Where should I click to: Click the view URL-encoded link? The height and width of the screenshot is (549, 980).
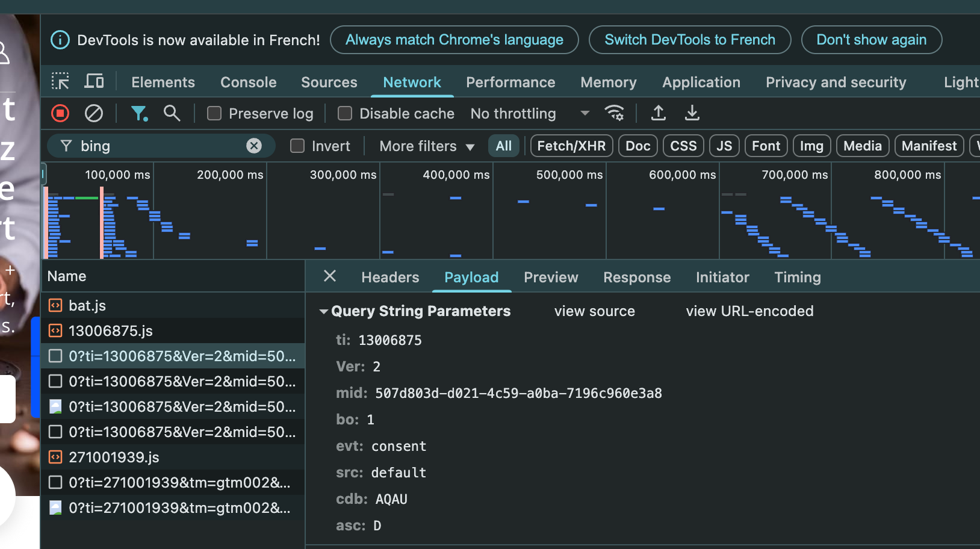749,311
